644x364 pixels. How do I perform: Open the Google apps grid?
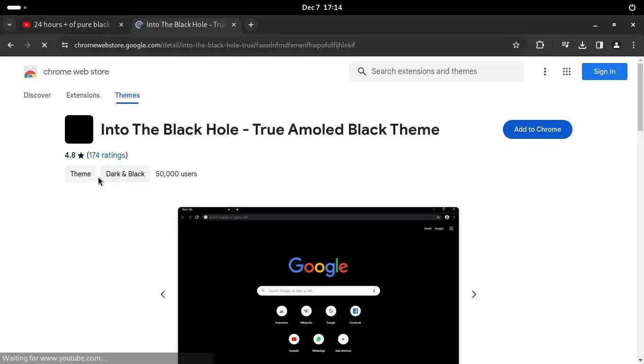point(567,72)
